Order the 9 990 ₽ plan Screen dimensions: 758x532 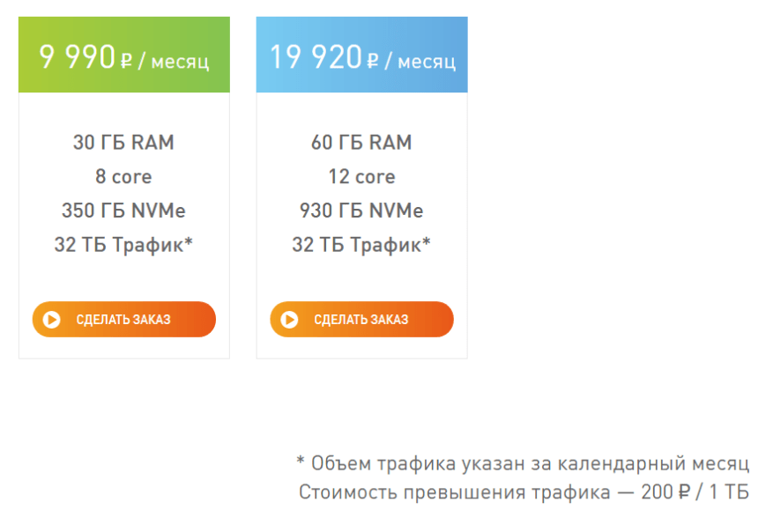(x=123, y=320)
